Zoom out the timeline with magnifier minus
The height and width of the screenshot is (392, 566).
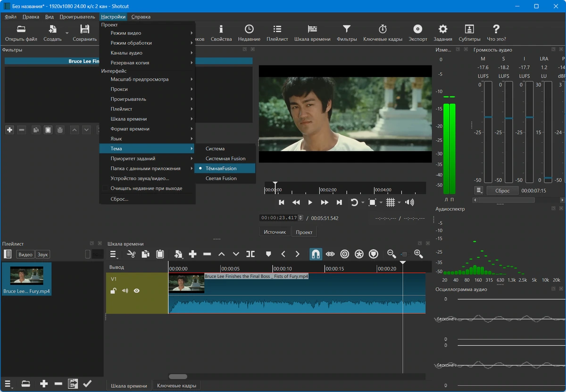pyautogui.click(x=391, y=254)
